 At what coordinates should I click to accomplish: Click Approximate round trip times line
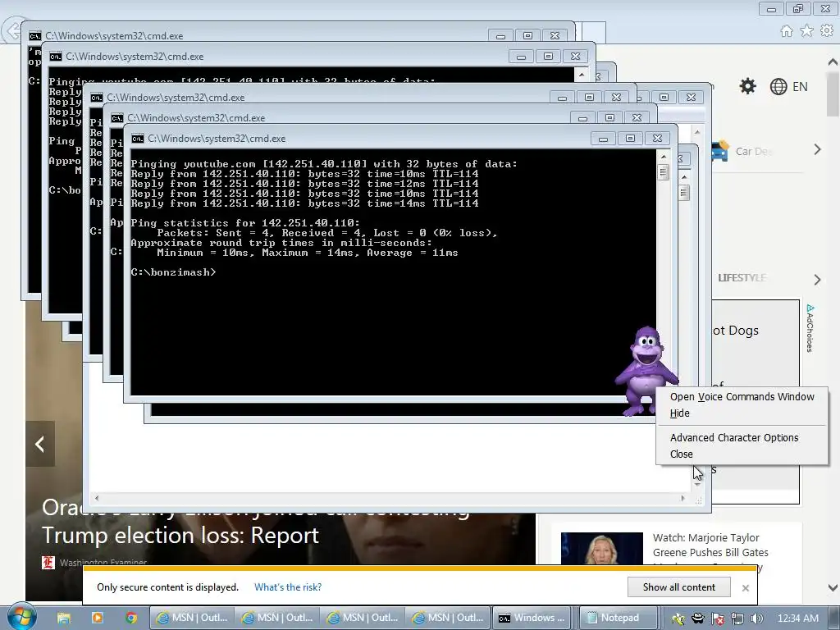[x=281, y=243]
